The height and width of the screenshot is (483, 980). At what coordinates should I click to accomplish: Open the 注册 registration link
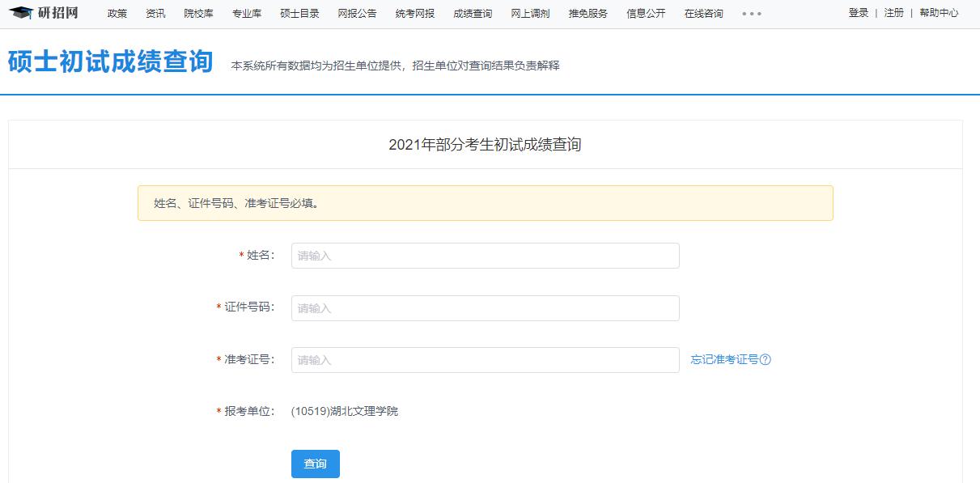[x=892, y=13]
